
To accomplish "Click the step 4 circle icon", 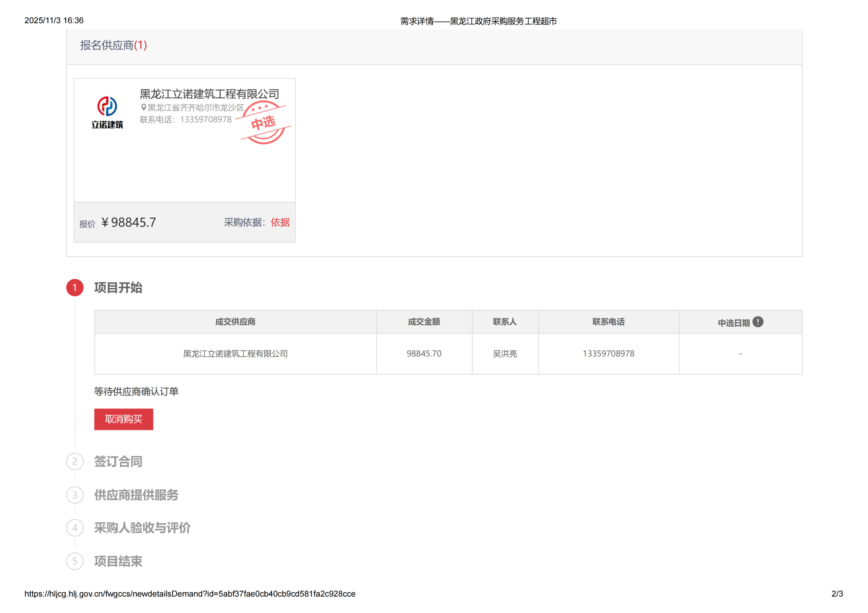I will click(x=75, y=528).
